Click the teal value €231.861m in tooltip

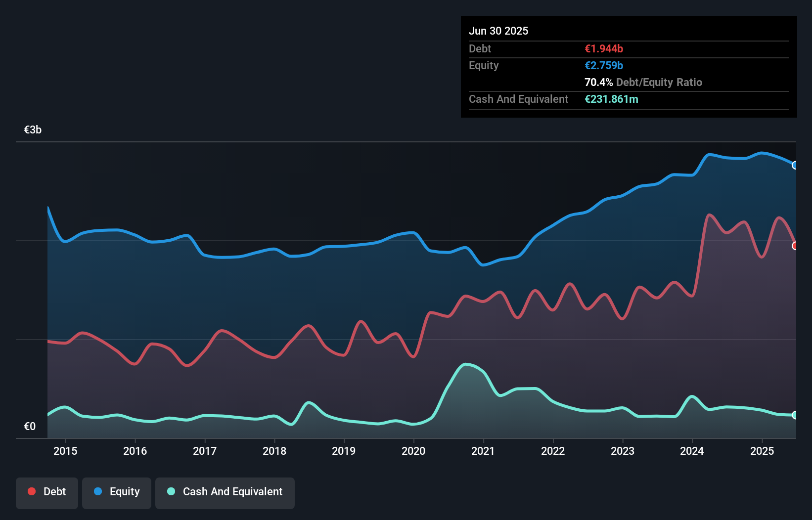click(612, 99)
